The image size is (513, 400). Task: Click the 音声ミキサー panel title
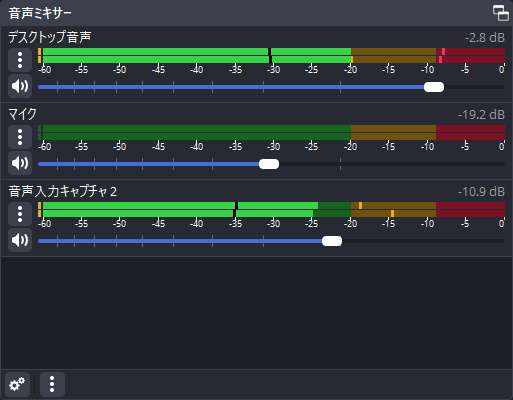40,13
